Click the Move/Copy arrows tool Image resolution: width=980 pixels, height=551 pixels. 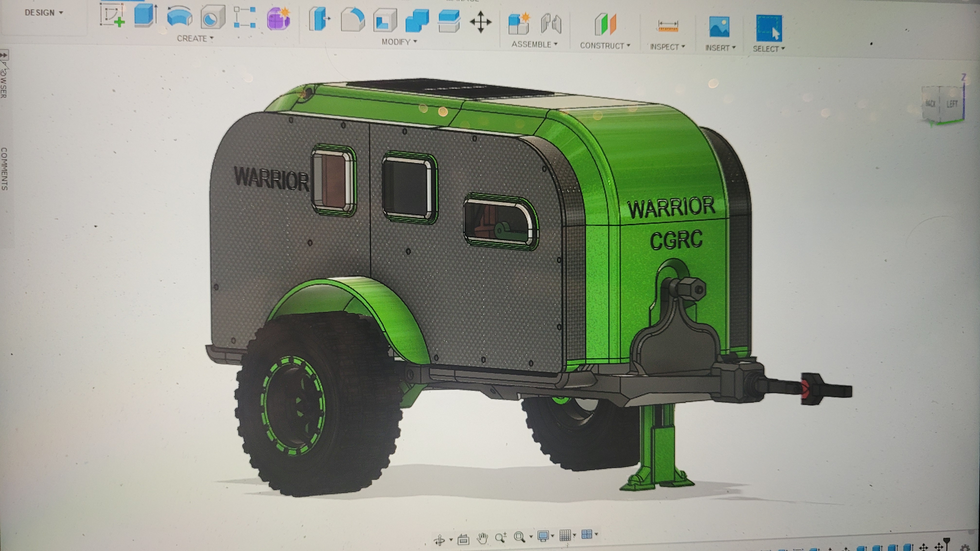click(481, 22)
